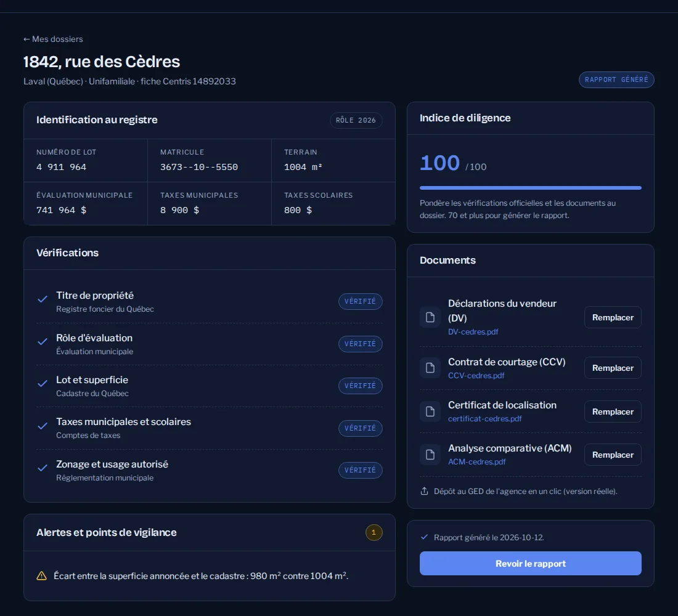Click the file icon for Analyse comparative
Image resolution: width=678 pixels, height=616 pixels.
430,455
